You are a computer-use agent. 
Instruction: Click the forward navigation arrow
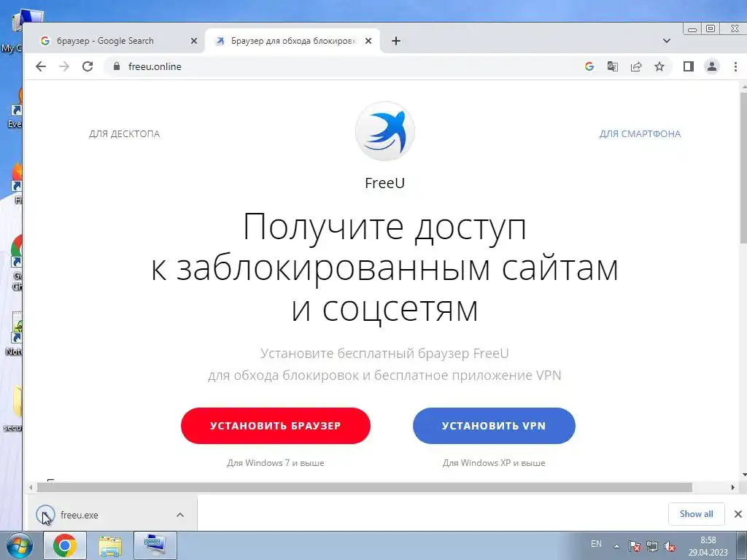(64, 66)
